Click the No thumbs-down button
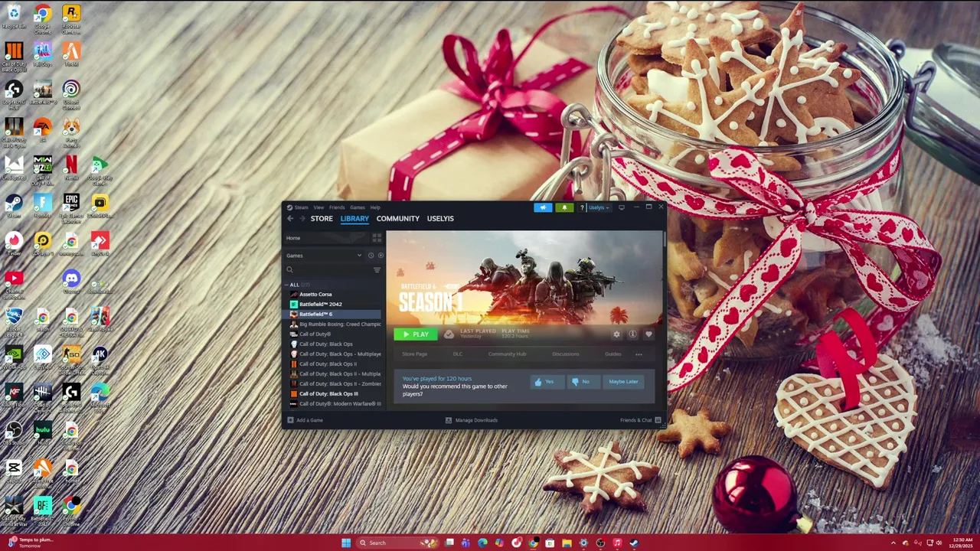This screenshot has height=551, width=980. click(x=582, y=382)
